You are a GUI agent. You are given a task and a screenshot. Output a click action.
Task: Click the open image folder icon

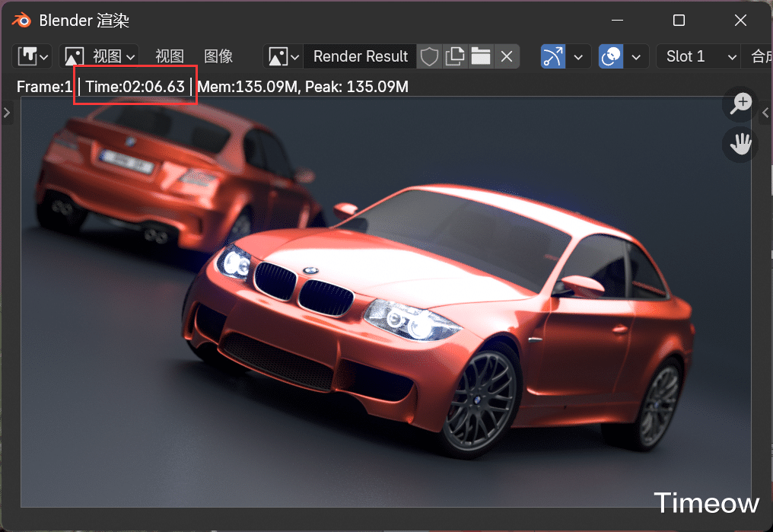[x=481, y=56]
